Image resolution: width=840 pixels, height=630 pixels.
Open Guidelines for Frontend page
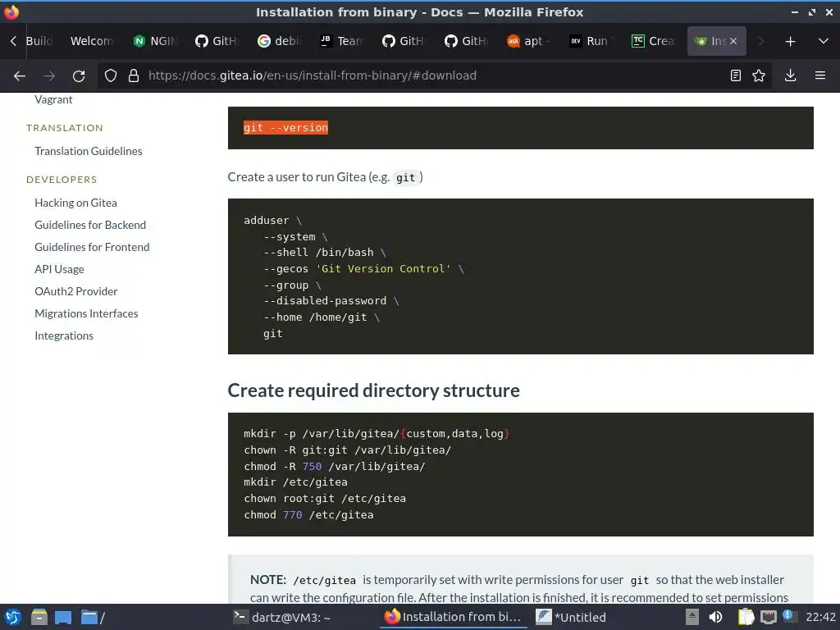coord(92,247)
